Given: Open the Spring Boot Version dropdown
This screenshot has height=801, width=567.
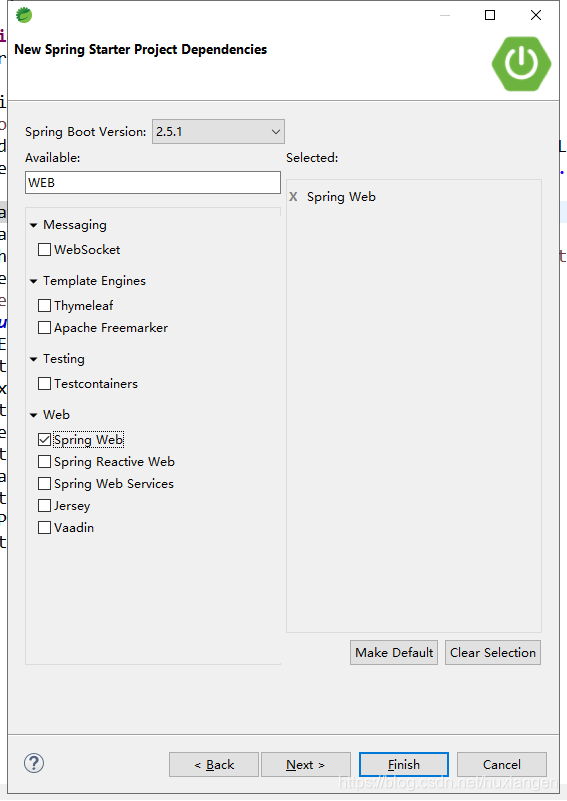Looking at the screenshot, I should point(218,132).
